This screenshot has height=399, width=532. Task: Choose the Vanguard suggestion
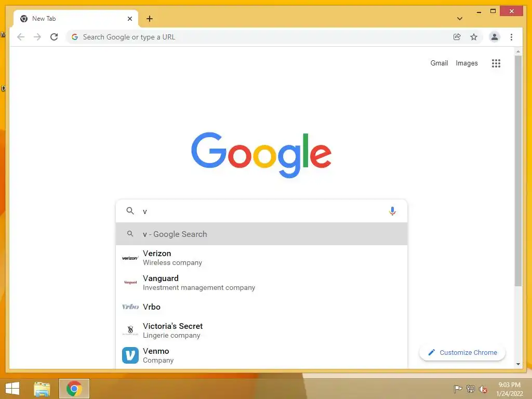point(262,283)
